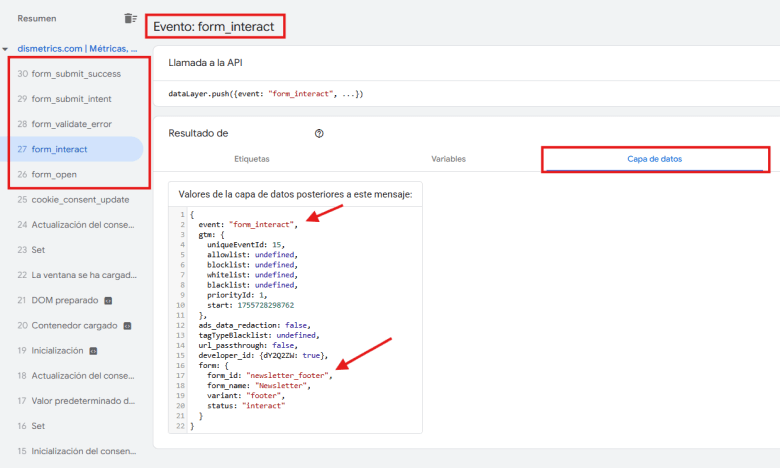Switch to the Variables tab
This screenshot has height=468, width=780.
point(448,159)
